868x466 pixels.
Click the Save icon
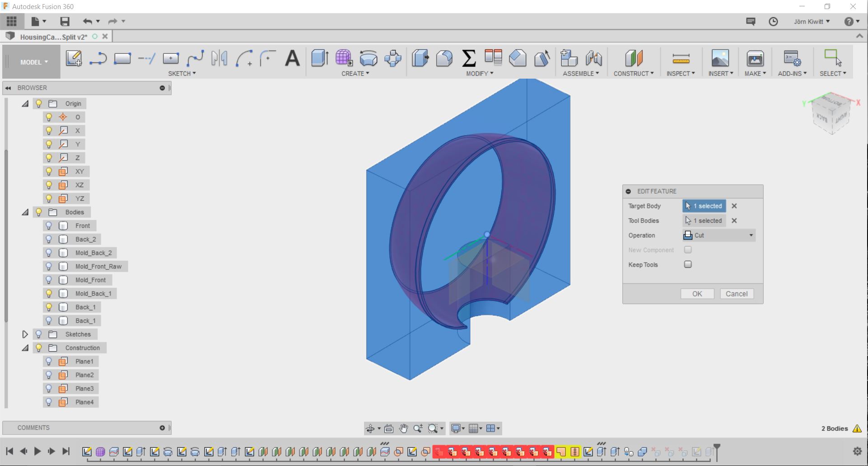pyautogui.click(x=65, y=21)
